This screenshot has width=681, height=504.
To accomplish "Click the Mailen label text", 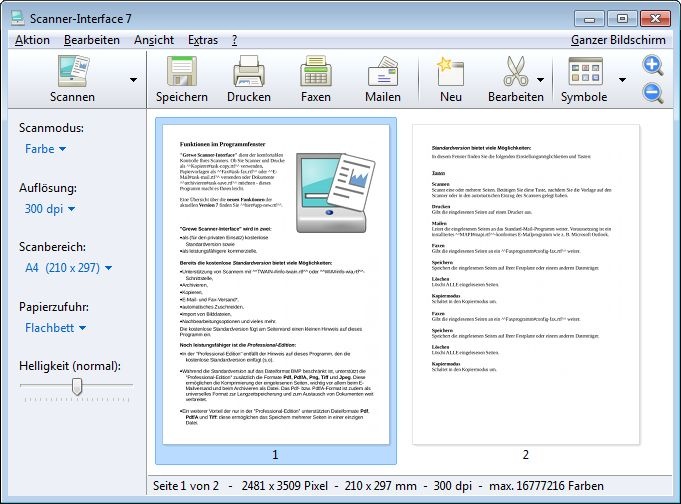I will pos(383,97).
